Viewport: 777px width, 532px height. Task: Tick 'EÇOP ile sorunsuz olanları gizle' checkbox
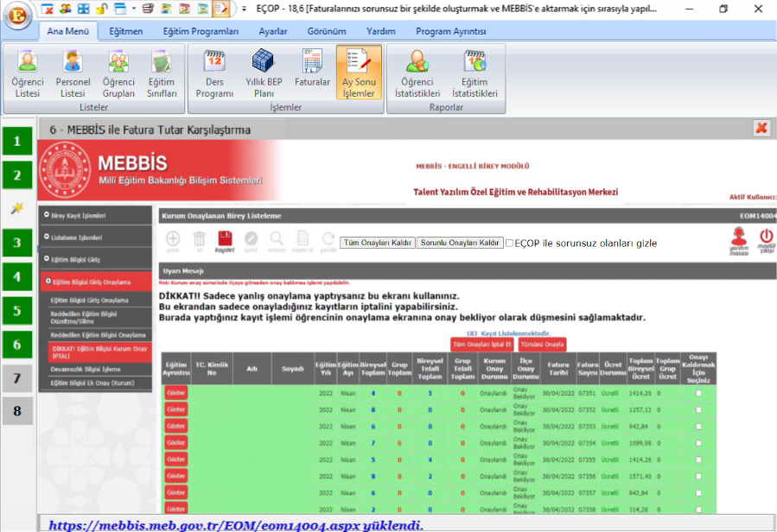pyautogui.click(x=509, y=244)
